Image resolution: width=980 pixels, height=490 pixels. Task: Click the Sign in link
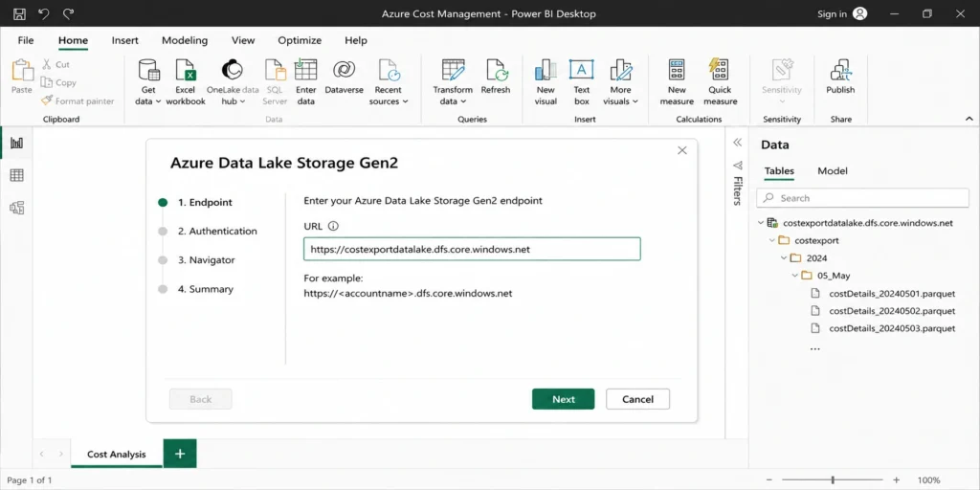click(832, 13)
